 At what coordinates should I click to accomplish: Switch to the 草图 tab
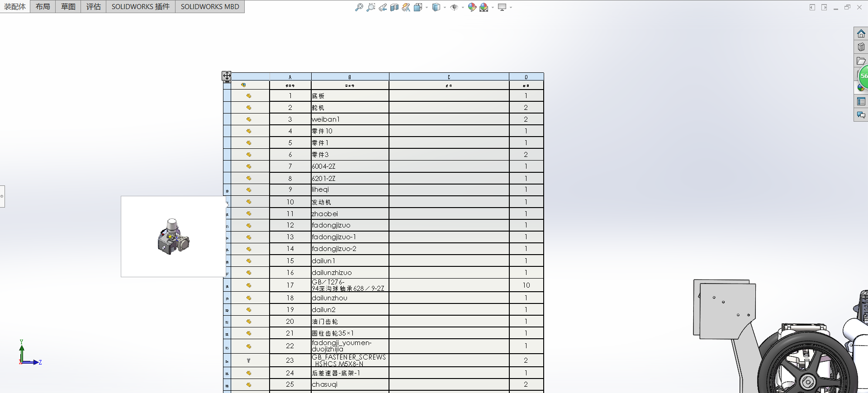68,6
